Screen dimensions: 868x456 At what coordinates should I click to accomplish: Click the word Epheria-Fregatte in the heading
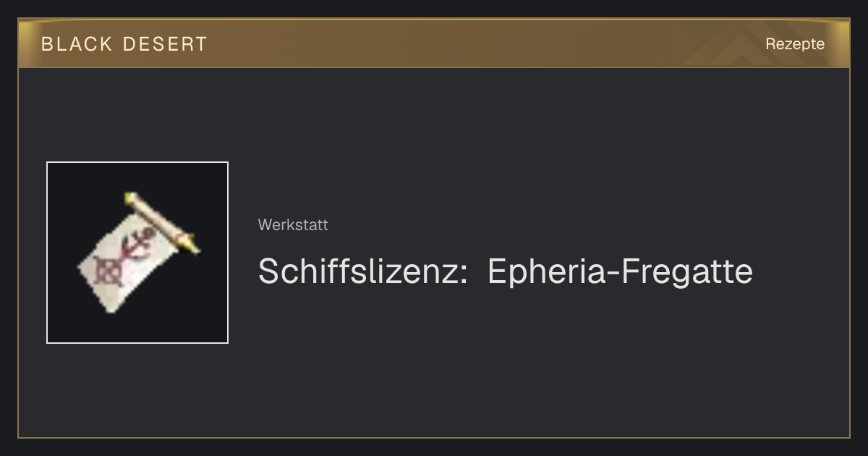point(621,271)
